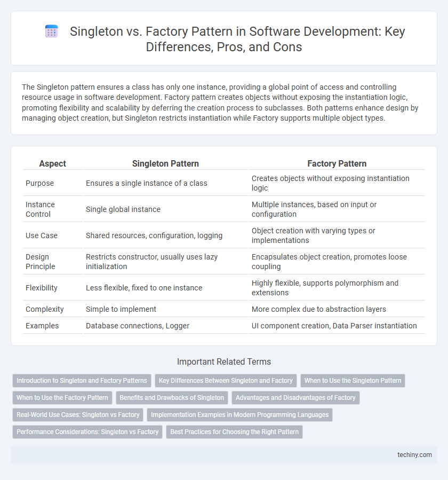Select the 'Instance Control' row label
This screenshot has width=448, height=480.
[40, 209]
